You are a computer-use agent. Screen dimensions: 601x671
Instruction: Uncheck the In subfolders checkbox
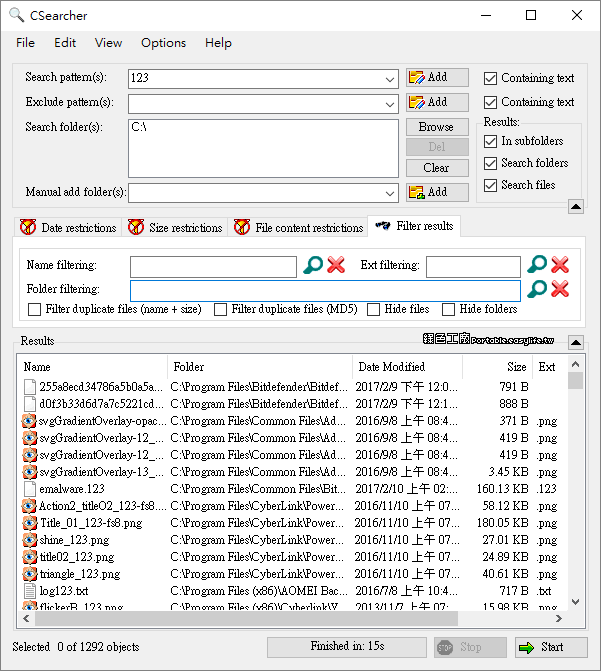coord(490,141)
